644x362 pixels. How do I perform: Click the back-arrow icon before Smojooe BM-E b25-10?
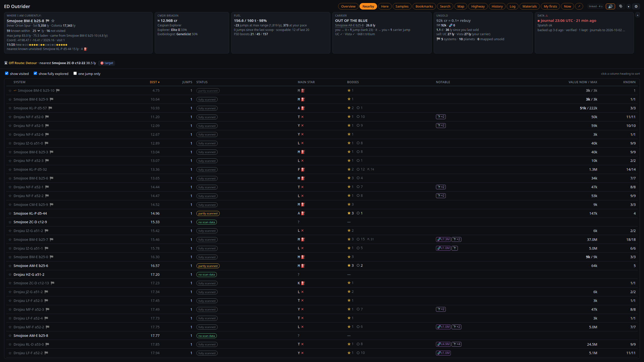click(15, 90)
